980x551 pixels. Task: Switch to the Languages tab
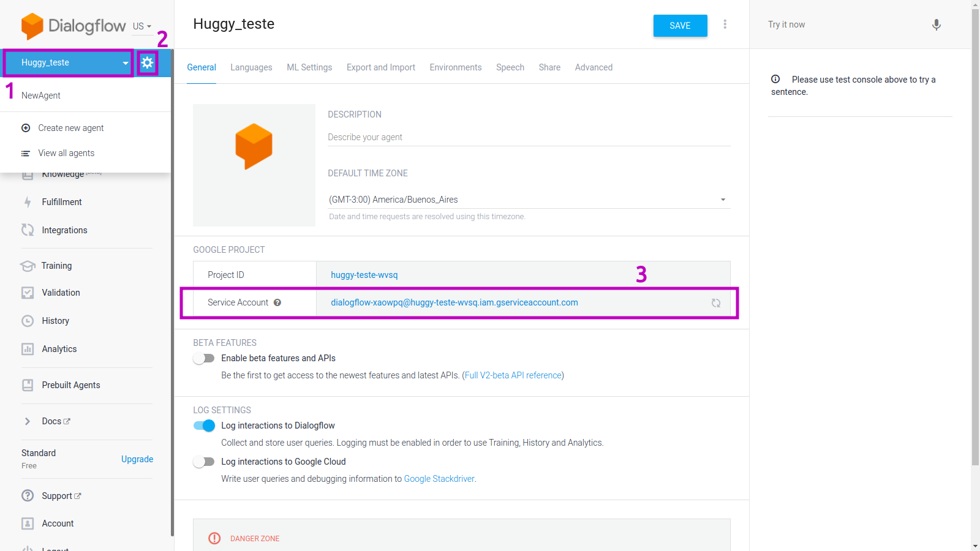(251, 67)
